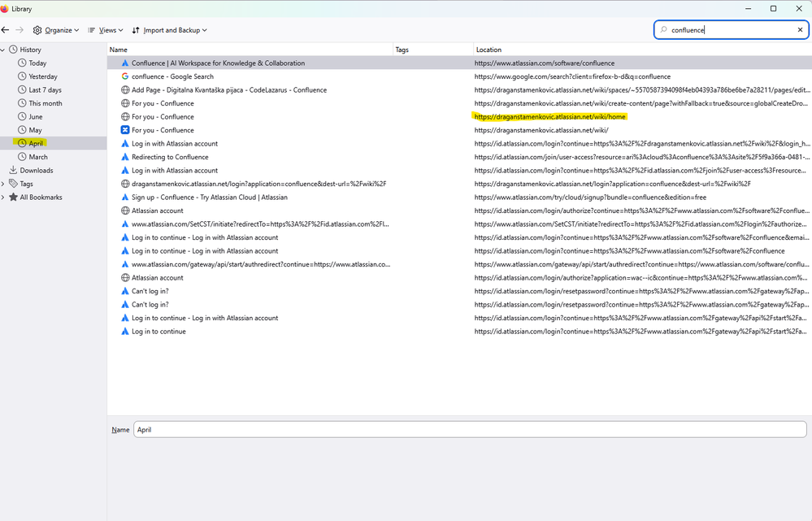Open the Views menu
Viewport: 812px width, 521px height.
(105, 30)
